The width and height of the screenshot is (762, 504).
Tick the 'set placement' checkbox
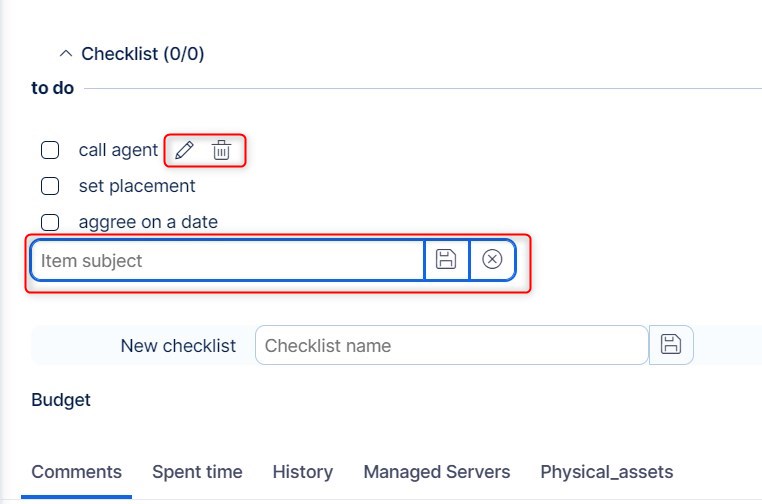tap(49, 186)
